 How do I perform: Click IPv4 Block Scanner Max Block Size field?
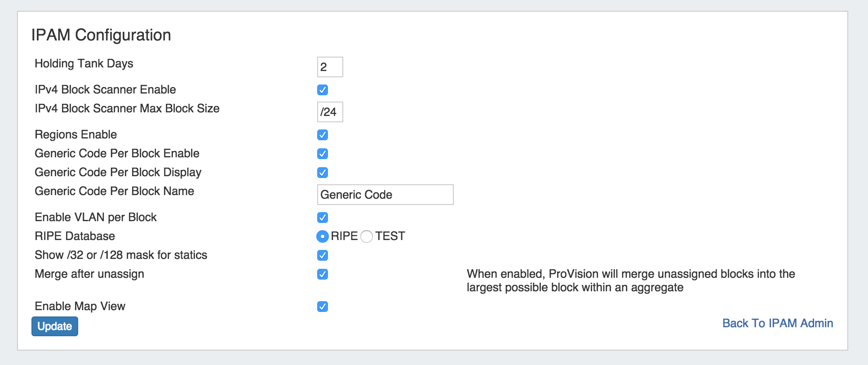(330, 112)
